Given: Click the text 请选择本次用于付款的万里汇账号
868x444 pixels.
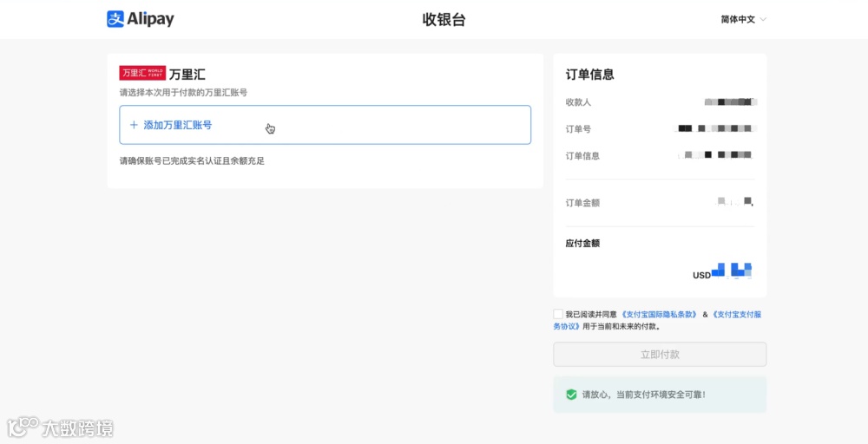Looking at the screenshot, I should pos(183,92).
